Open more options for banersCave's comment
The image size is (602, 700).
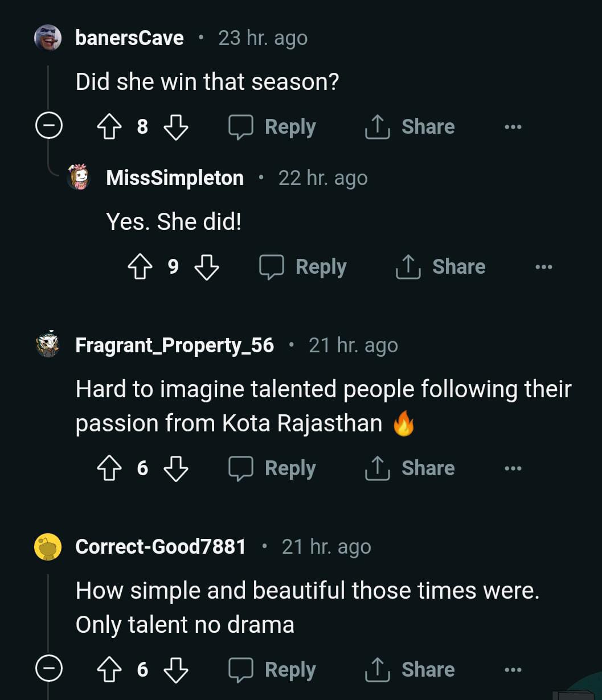click(x=513, y=127)
